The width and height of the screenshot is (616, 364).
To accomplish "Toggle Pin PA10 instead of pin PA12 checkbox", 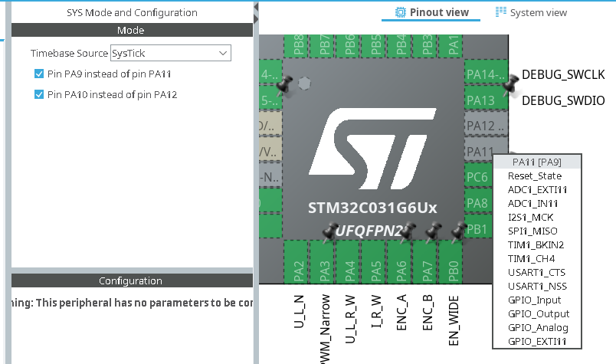I will [x=39, y=94].
